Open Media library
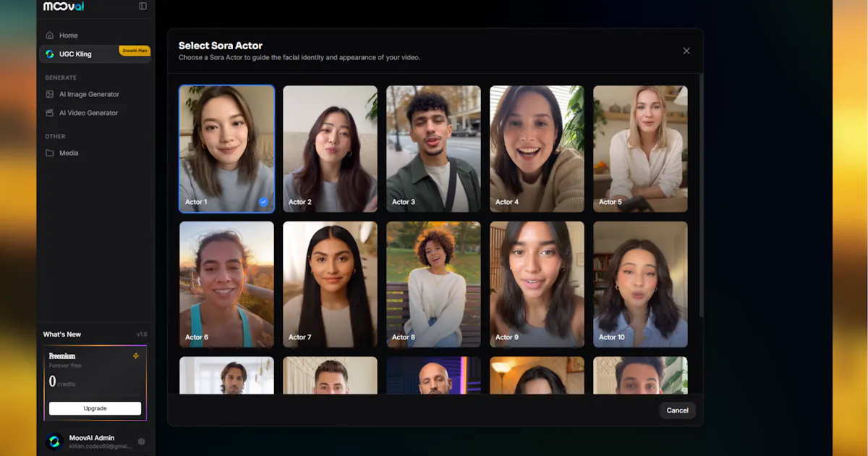The width and height of the screenshot is (868, 456). coord(95,153)
